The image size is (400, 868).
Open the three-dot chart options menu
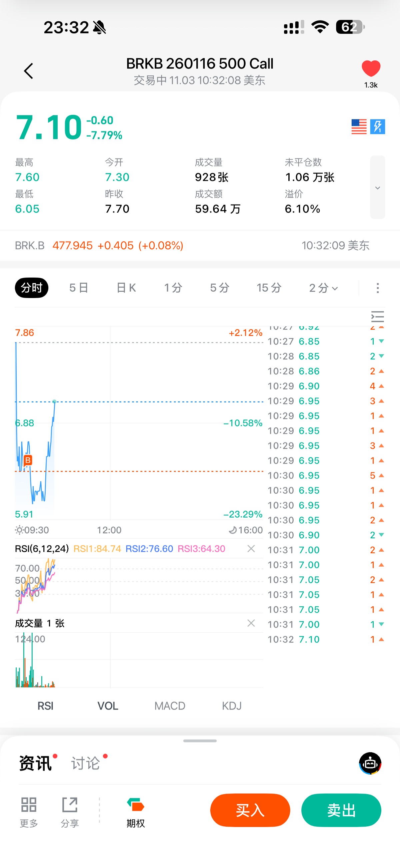click(x=378, y=288)
